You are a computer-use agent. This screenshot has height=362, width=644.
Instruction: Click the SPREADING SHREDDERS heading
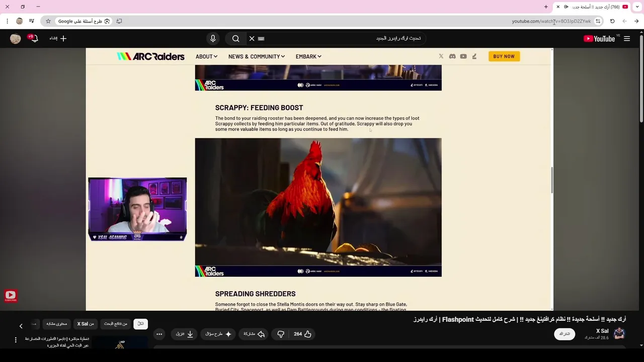click(x=255, y=294)
